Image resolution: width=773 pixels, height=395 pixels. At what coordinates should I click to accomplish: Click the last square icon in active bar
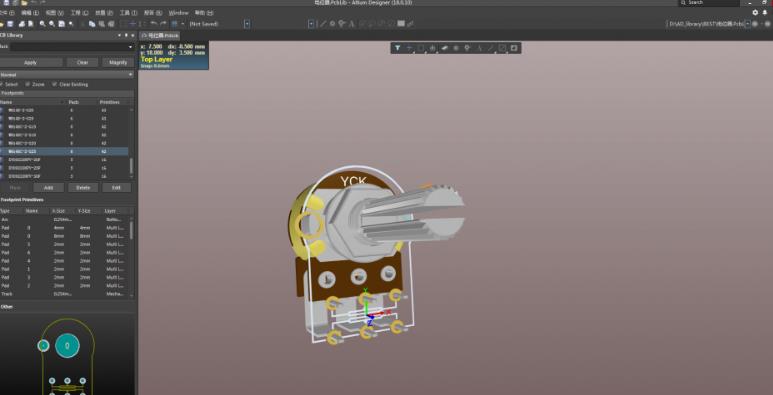tap(514, 48)
